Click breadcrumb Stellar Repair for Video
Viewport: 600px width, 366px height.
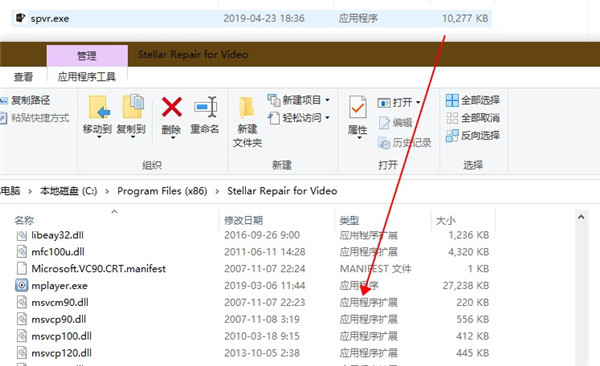tap(282, 191)
